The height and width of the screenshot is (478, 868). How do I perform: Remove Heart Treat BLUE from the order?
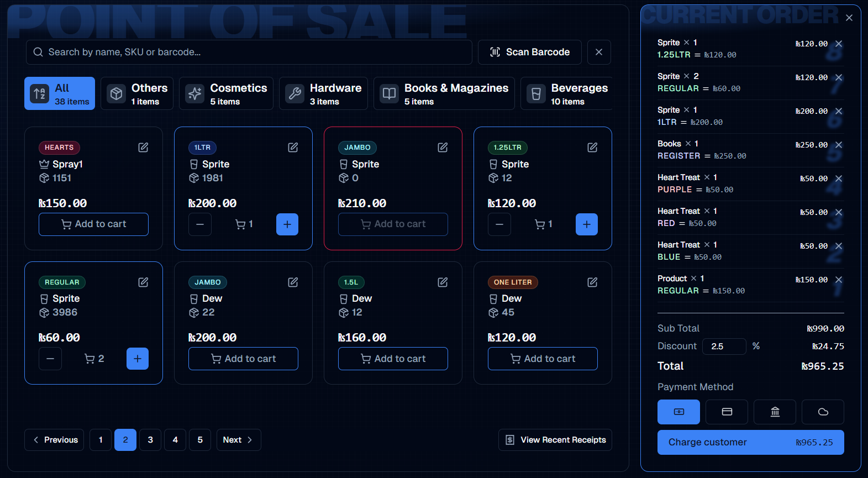pyautogui.click(x=839, y=246)
